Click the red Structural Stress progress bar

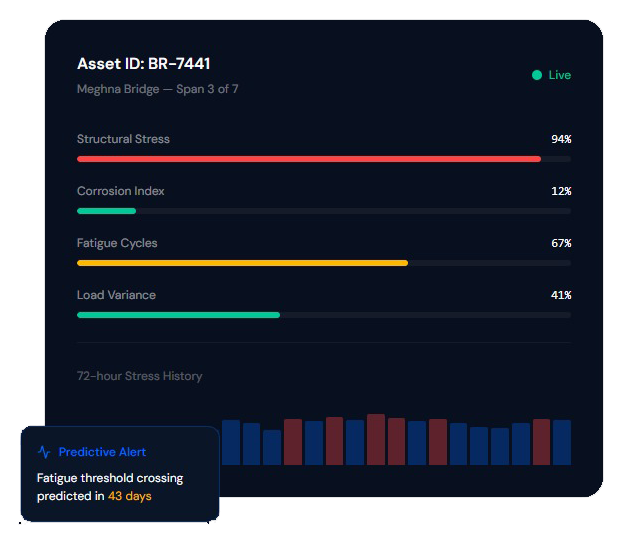tap(308, 159)
